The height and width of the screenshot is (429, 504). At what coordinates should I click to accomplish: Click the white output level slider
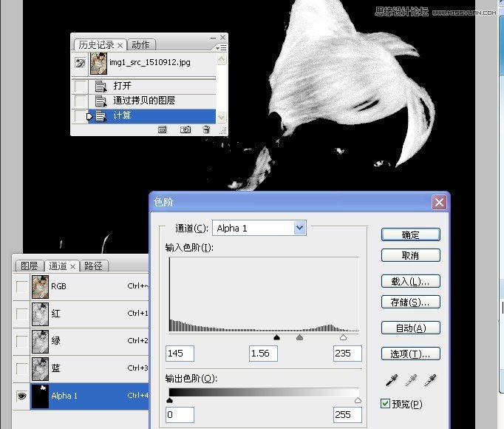coord(358,400)
